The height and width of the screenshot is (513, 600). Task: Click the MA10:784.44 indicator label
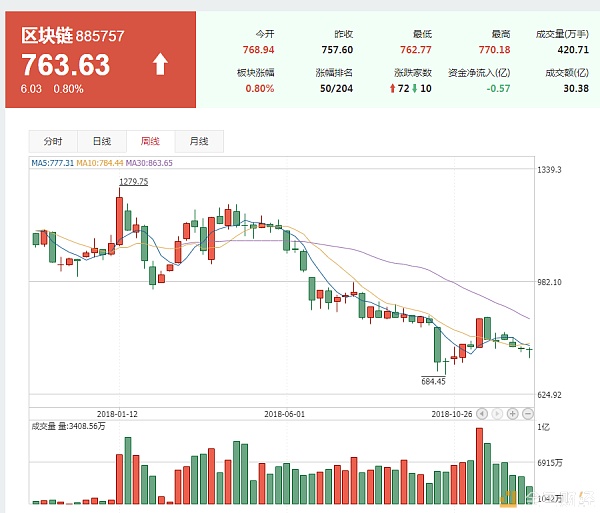100,163
